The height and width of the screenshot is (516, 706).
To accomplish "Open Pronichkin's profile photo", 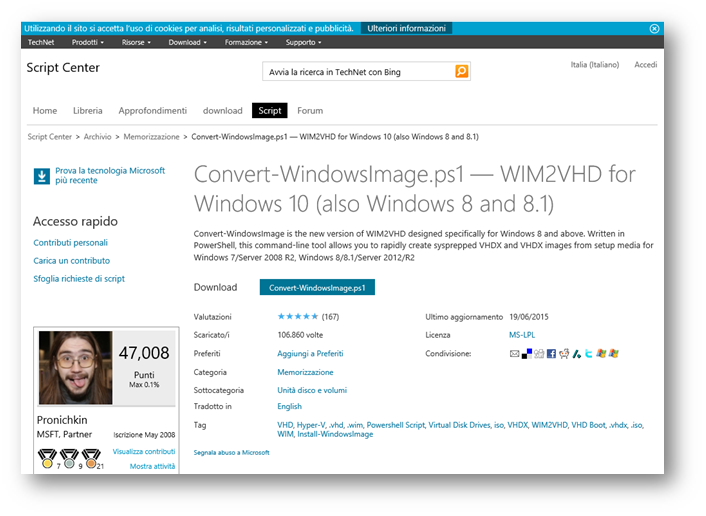I will (x=76, y=367).
